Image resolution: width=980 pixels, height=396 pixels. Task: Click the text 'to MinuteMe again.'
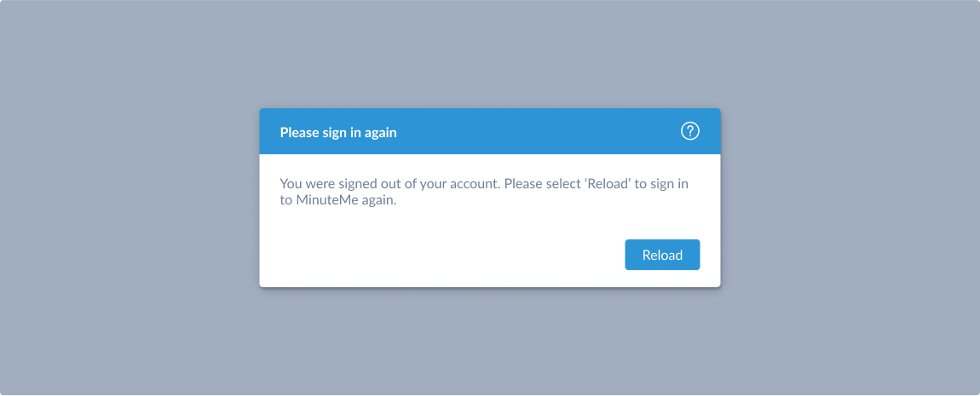point(338,202)
